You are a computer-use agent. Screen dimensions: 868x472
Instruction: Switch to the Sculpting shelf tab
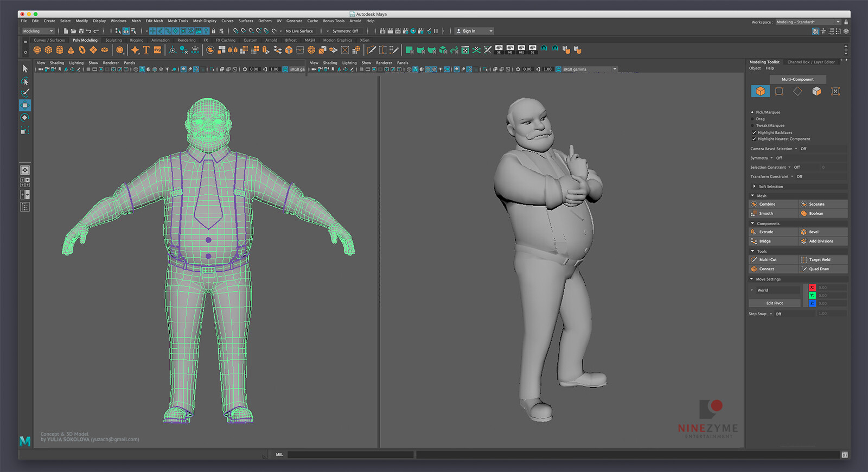pyautogui.click(x=114, y=40)
